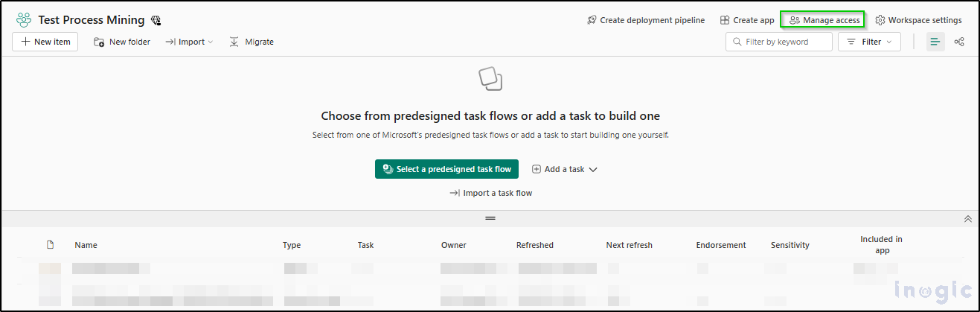Click the New item button
Screen dimensions: 980x312
pyautogui.click(x=45, y=42)
